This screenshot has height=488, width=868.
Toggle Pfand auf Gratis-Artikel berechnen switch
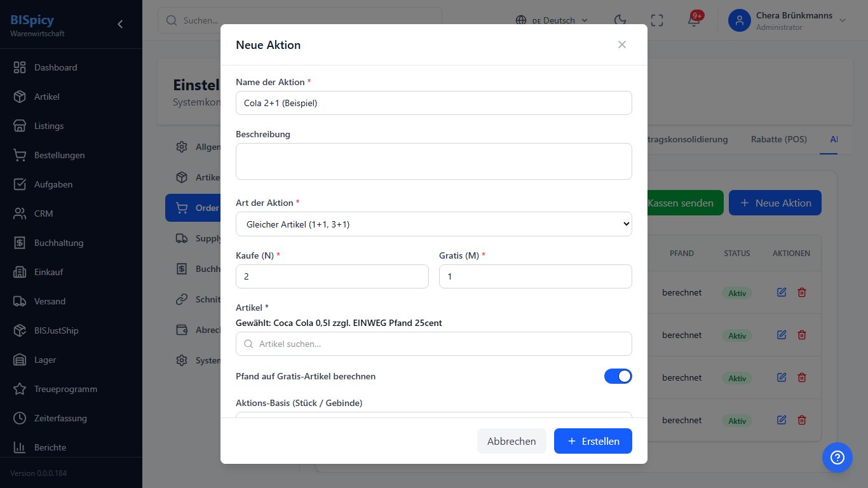point(618,376)
